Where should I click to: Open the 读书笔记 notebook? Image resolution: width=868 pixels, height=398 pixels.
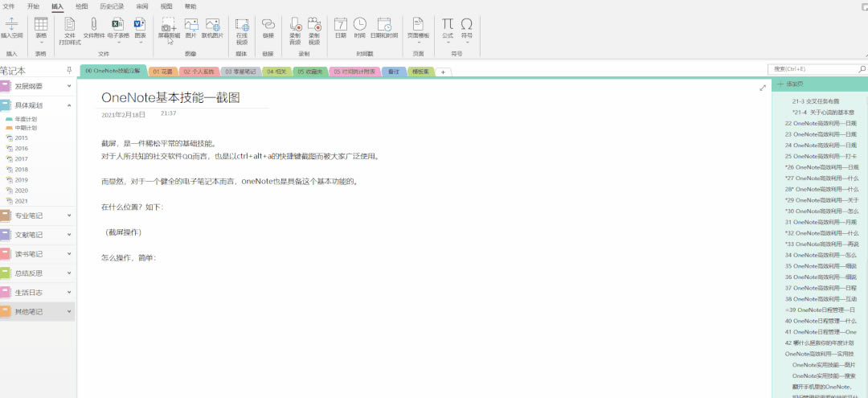(x=29, y=254)
